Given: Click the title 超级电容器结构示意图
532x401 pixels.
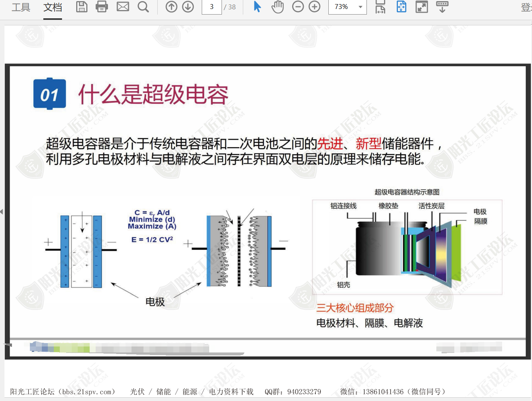Looking at the screenshot, I should [x=407, y=192].
